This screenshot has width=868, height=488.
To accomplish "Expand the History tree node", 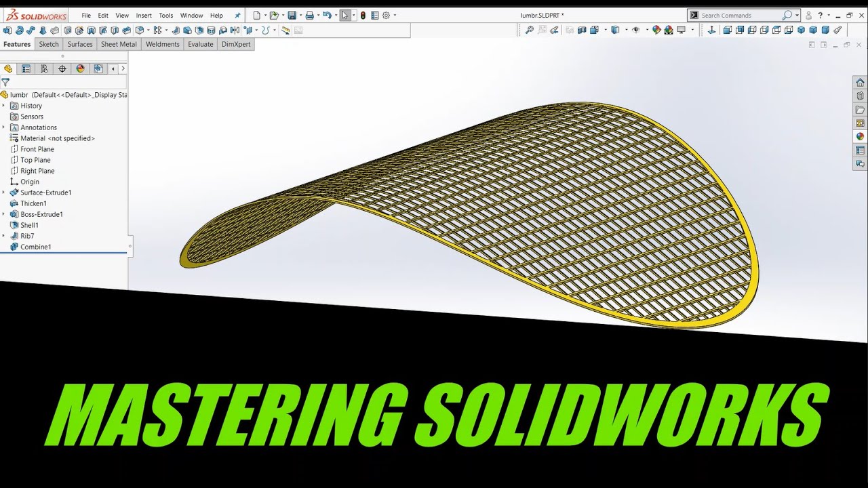I will (x=3, y=106).
